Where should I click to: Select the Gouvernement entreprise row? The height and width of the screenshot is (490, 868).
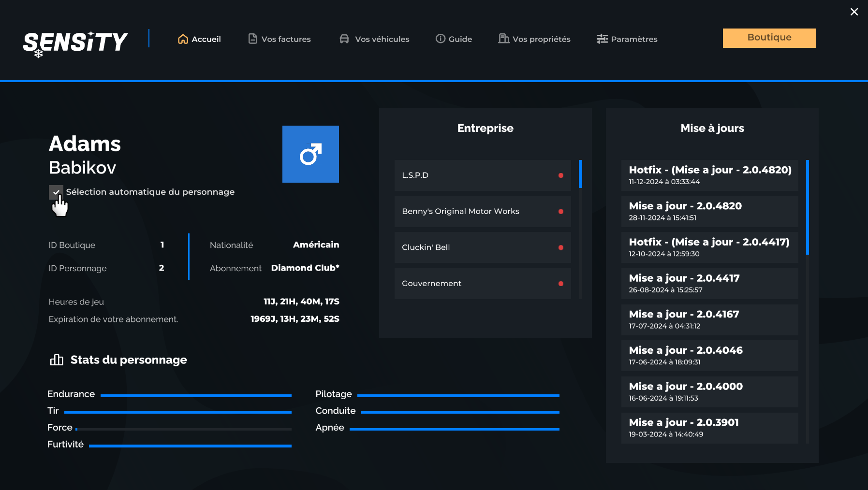[x=483, y=284]
